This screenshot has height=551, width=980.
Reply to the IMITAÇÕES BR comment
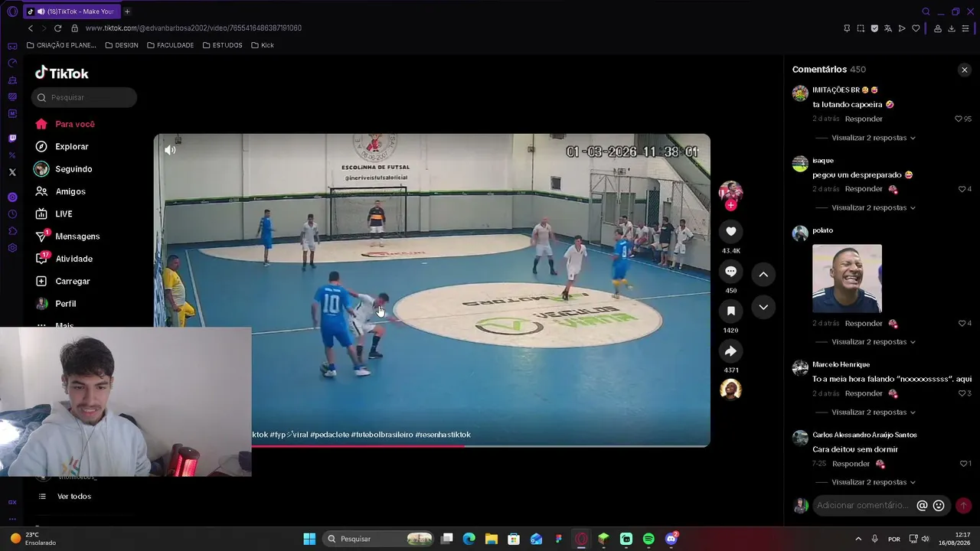(x=864, y=119)
